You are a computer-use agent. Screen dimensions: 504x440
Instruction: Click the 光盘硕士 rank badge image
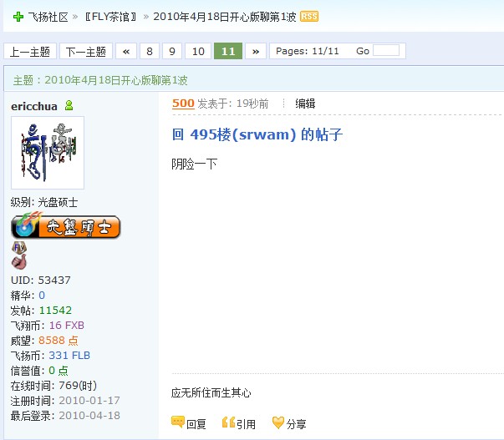(x=66, y=226)
